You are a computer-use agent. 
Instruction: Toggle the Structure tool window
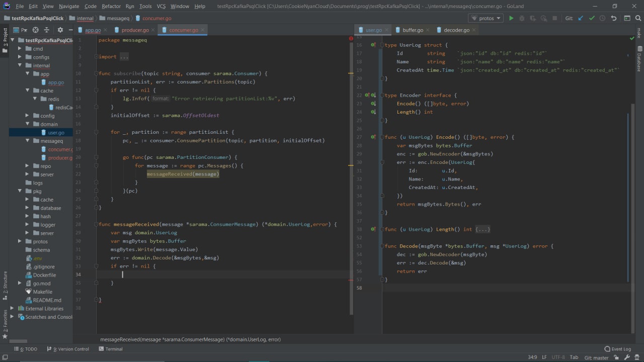5,283
